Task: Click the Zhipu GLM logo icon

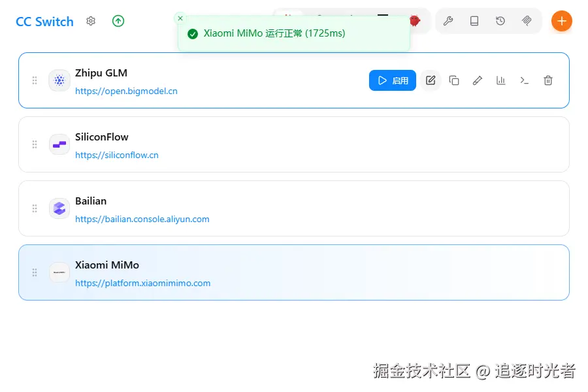Action: coord(59,80)
